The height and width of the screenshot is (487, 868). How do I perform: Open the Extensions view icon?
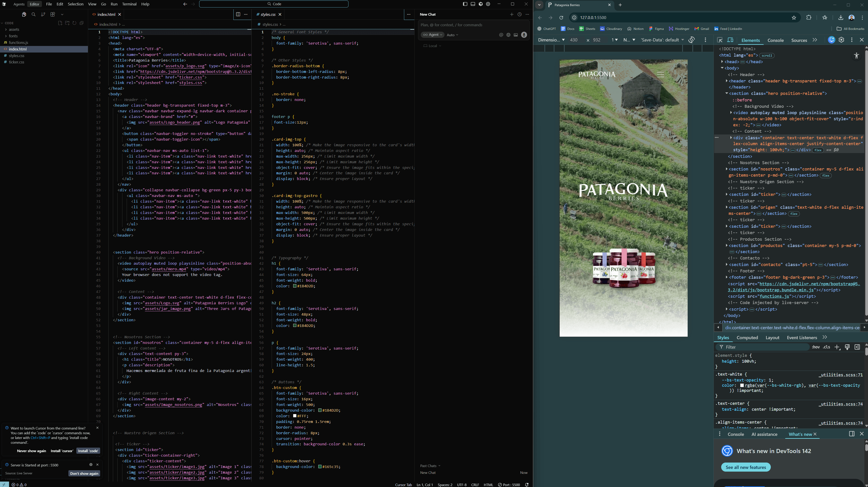tap(53, 14)
